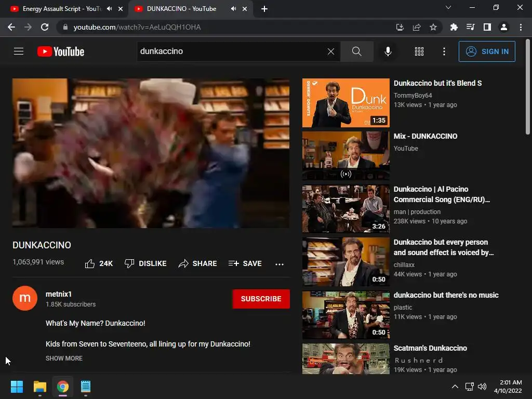This screenshot has width=532, height=399.
Task: Open the metnix1 channel avatar
Action: pos(25,298)
